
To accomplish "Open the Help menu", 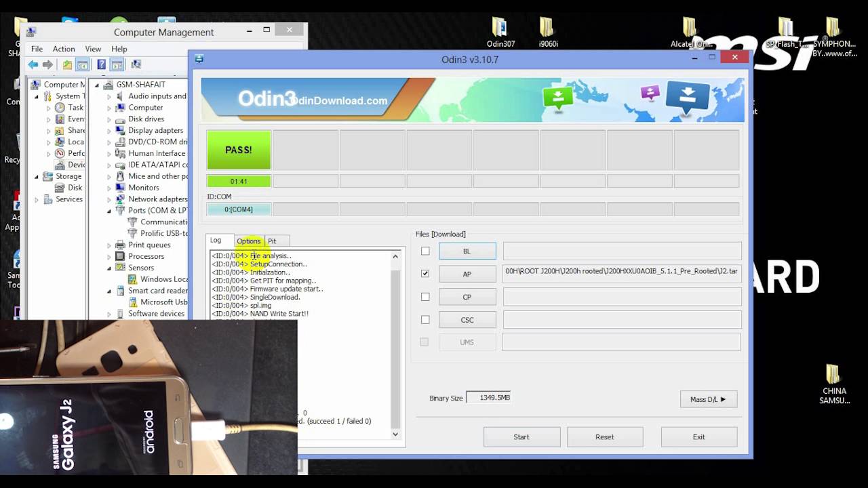I will coord(119,49).
